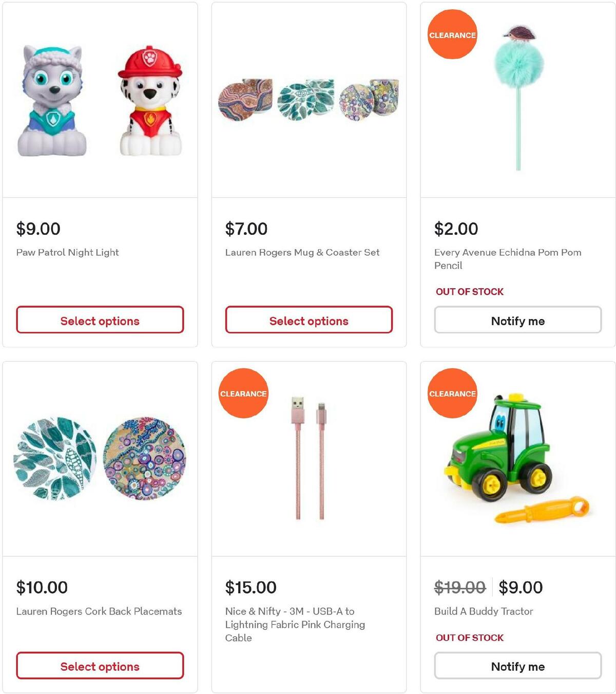Viewport: 616px width, 694px height.
Task: Open the Lauren Rogers Cork Back Placemats link
Action: (99, 611)
